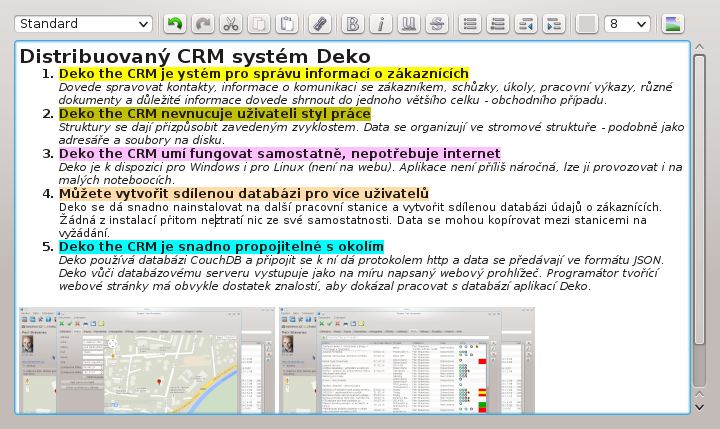720x429 pixels.
Task: Click text 'adresáře a soubory na disku.'
Action: pyautogui.click(x=142, y=140)
